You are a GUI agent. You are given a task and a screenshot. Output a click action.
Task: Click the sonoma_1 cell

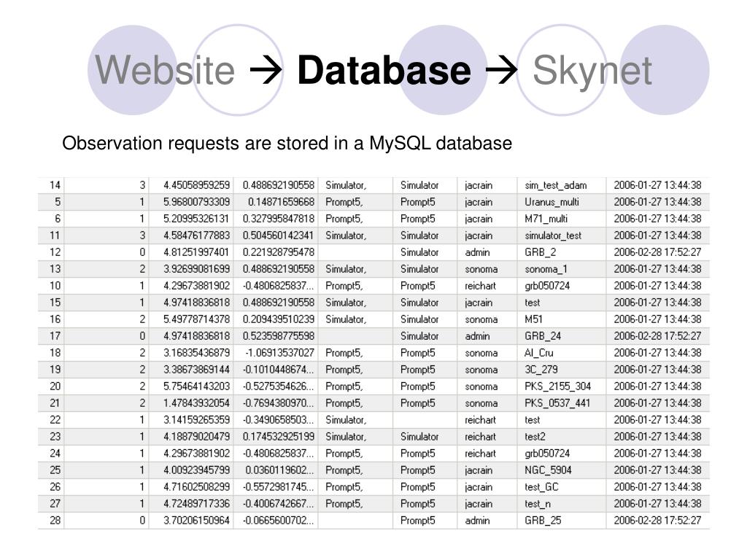coord(546,269)
